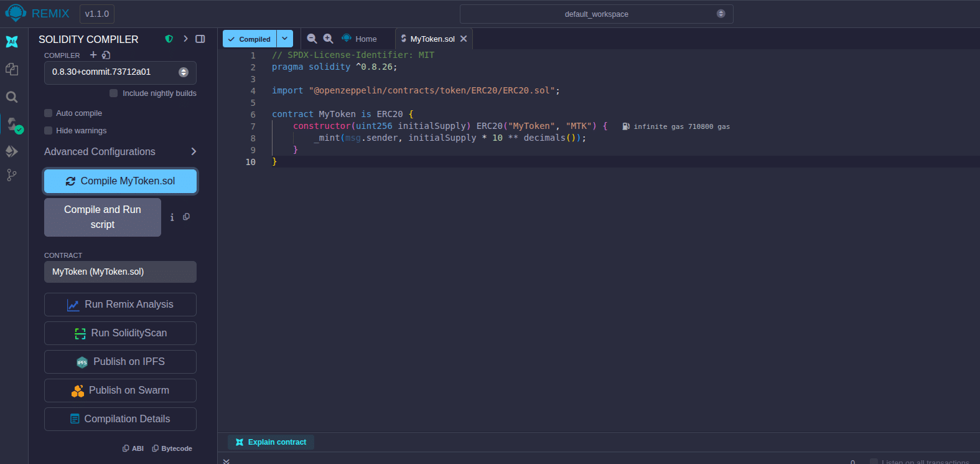The width and height of the screenshot is (980, 464).
Task: Click the plus icon beside COMPILER
Action: (x=93, y=55)
